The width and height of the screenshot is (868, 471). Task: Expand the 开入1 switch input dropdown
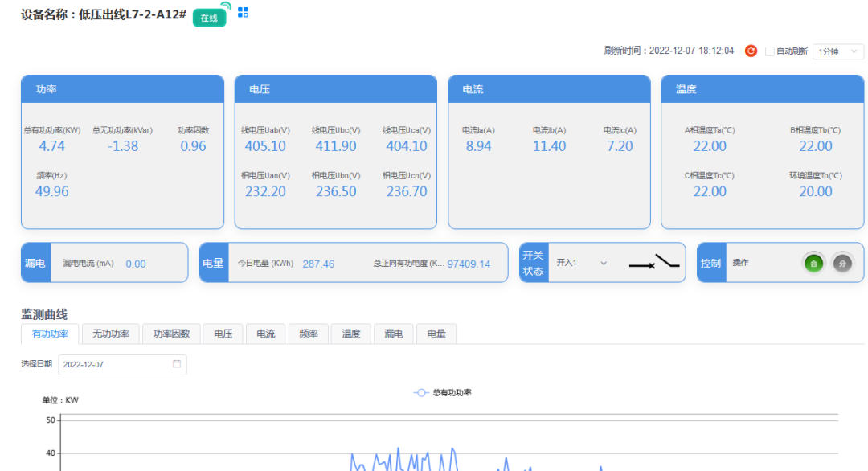(582, 263)
